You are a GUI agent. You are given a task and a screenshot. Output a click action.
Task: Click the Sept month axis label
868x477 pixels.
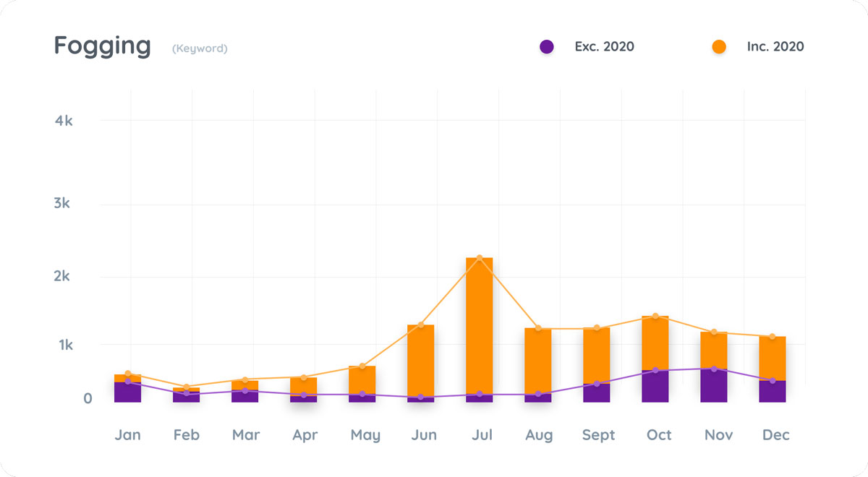coord(598,435)
